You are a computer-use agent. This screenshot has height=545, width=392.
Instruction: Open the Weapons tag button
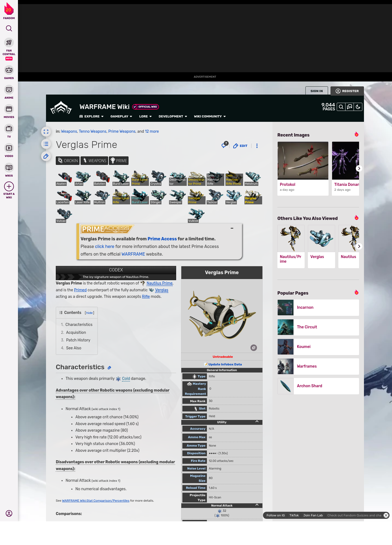tap(94, 161)
